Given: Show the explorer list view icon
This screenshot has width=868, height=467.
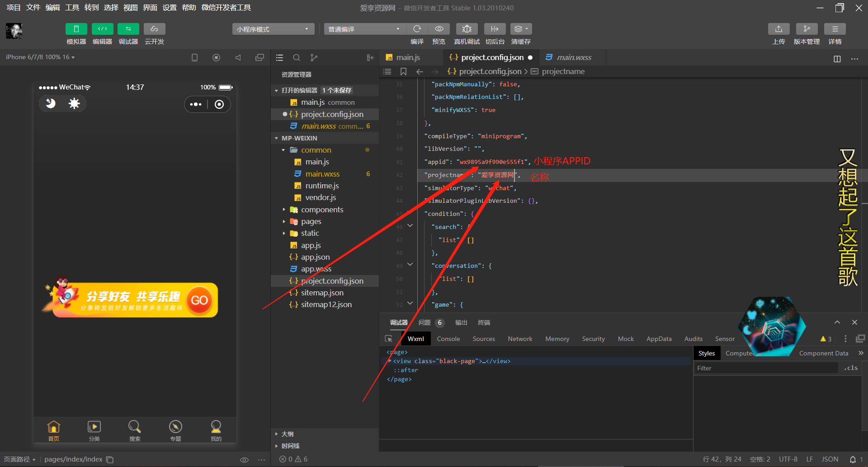Looking at the screenshot, I should (x=279, y=58).
